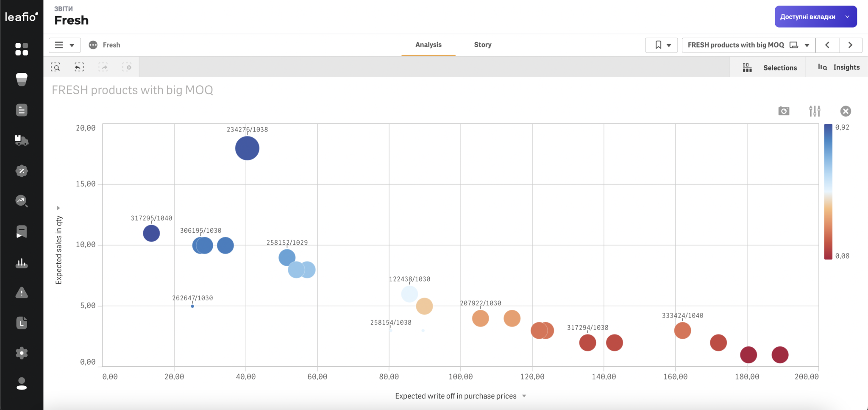Open the bookmark flag icon in sidebar
Image resolution: width=868 pixels, height=410 pixels.
22,231
